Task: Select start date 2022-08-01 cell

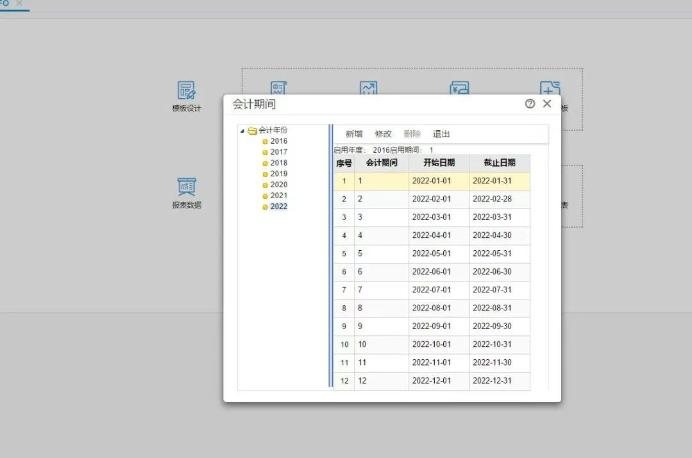Action: (x=439, y=308)
